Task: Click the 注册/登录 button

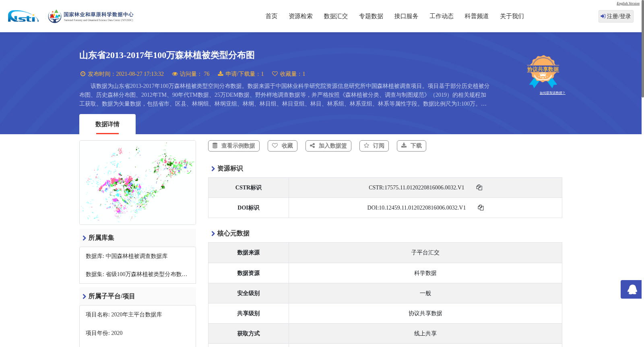Action: [x=616, y=16]
